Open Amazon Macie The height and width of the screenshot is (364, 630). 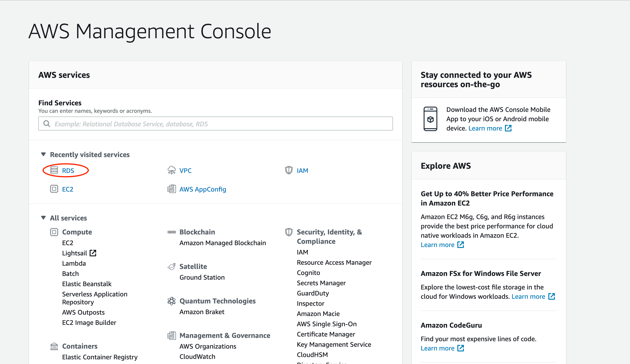pos(318,314)
